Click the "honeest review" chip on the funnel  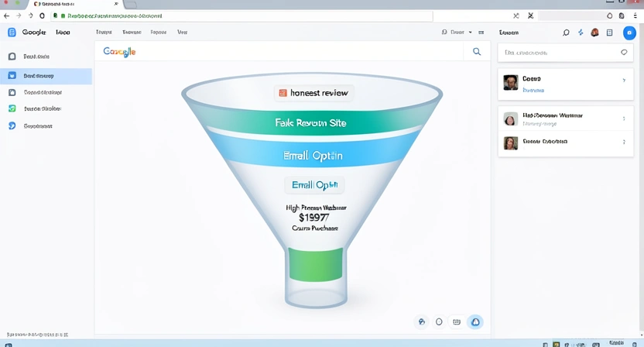tap(313, 93)
